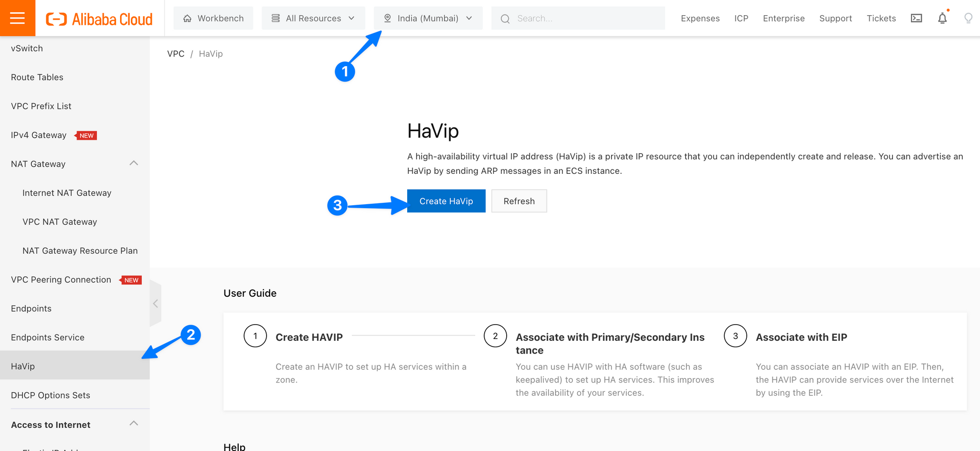Screen dimensions: 980x451
Task: Collapse the Access to Internet section
Action: pyautogui.click(x=133, y=424)
